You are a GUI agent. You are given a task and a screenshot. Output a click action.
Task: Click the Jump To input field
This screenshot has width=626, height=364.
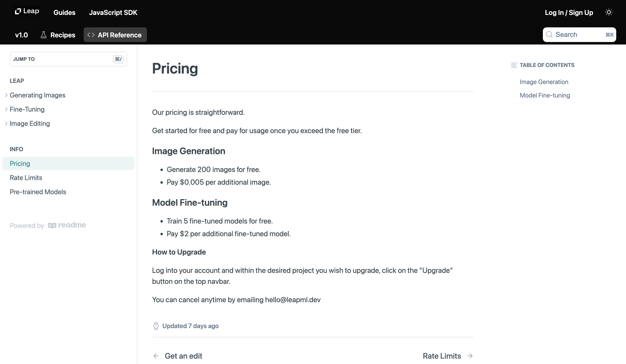(68, 59)
